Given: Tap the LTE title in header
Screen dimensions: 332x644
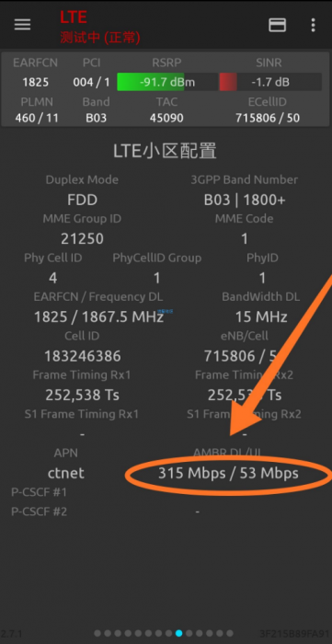Looking at the screenshot, I should (74, 17).
